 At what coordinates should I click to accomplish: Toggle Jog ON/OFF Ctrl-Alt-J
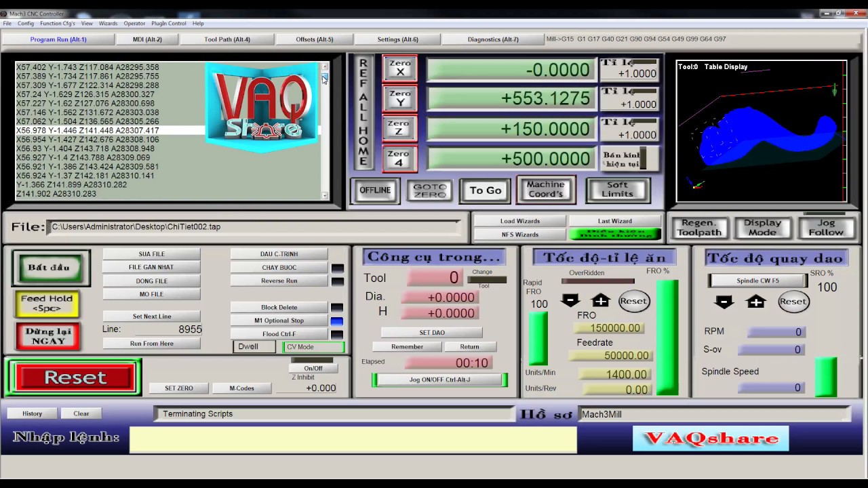pyautogui.click(x=439, y=380)
